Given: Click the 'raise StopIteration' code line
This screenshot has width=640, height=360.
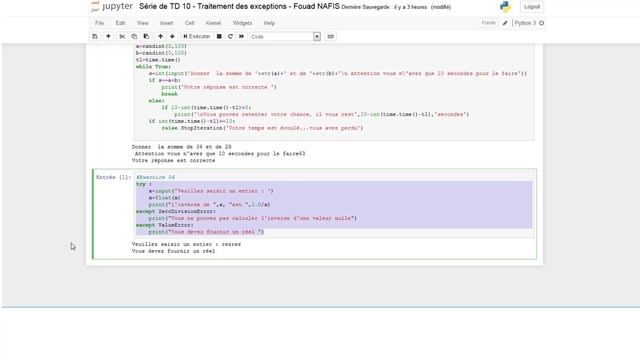Looking at the screenshot, I should [262, 128].
